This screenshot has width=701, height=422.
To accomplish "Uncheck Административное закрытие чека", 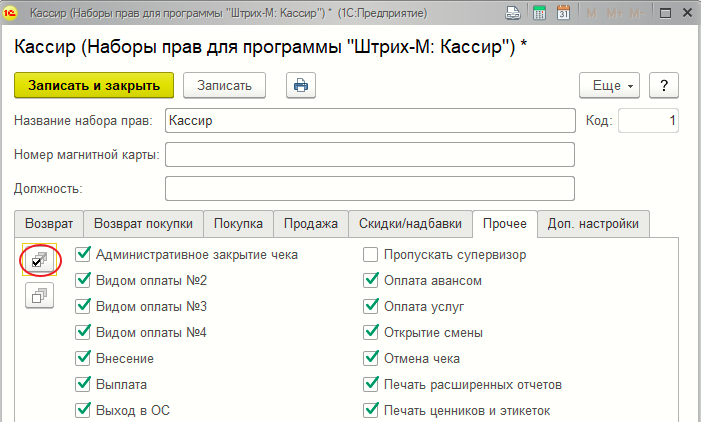I will (83, 254).
